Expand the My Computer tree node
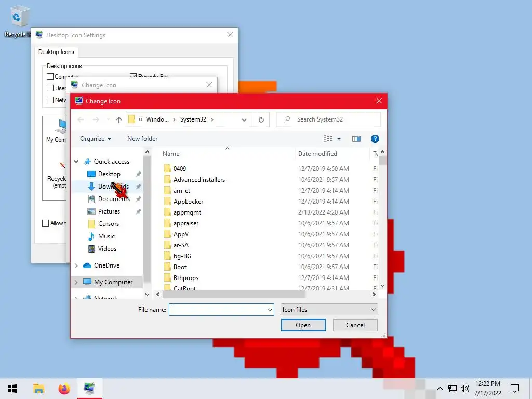Viewport: 532px width, 399px height. (76, 282)
